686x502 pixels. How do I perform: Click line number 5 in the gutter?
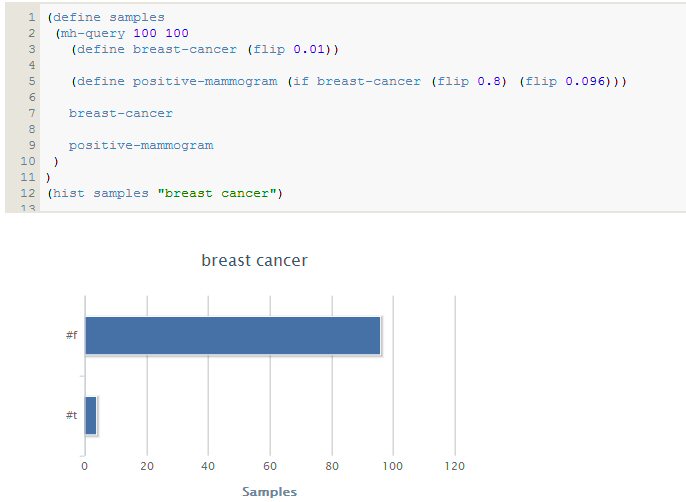[32, 81]
